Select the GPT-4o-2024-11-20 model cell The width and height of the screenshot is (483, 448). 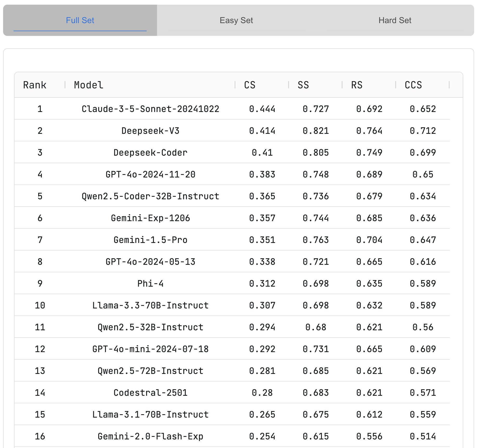pos(151,174)
